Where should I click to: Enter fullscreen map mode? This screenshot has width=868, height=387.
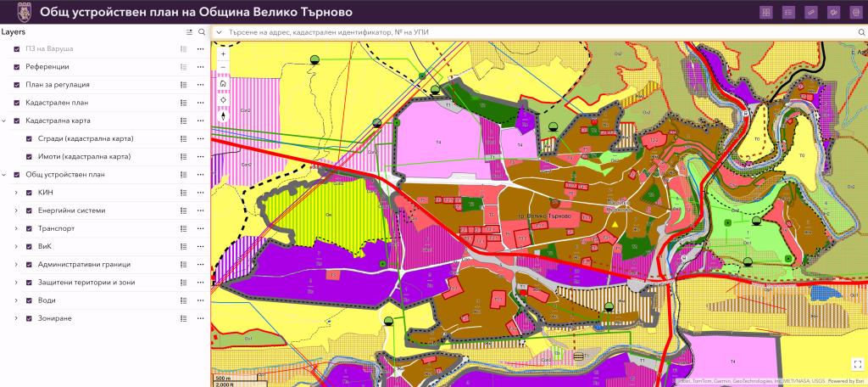click(858, 364)
